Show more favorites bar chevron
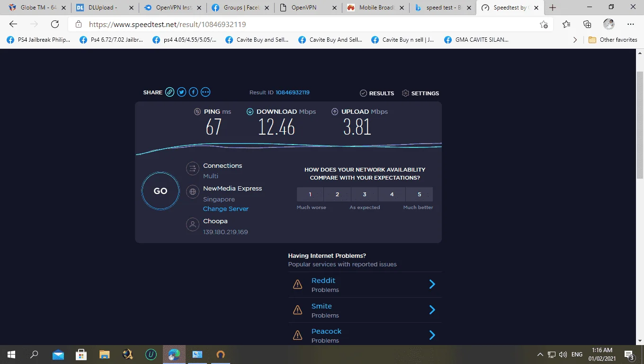644x364 pixels. pos(575,40)
